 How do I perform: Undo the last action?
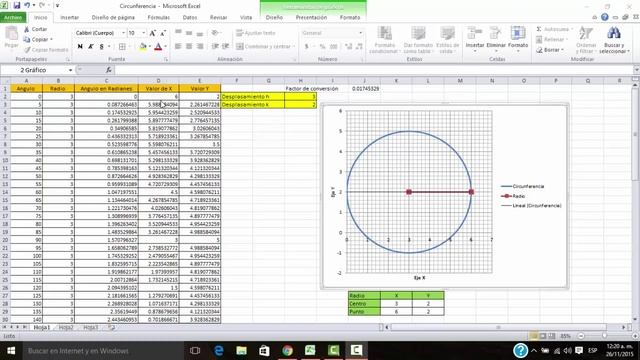point(27,6)
